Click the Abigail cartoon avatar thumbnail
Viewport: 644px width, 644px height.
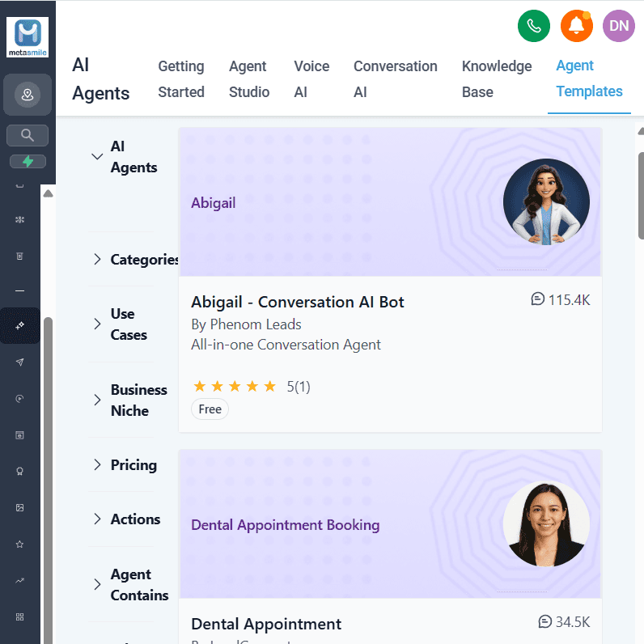(x=546, y=202)
